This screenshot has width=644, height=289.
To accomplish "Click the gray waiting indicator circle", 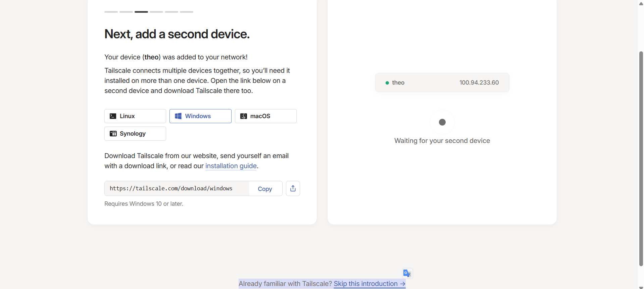I will click(x=442, y=122).
